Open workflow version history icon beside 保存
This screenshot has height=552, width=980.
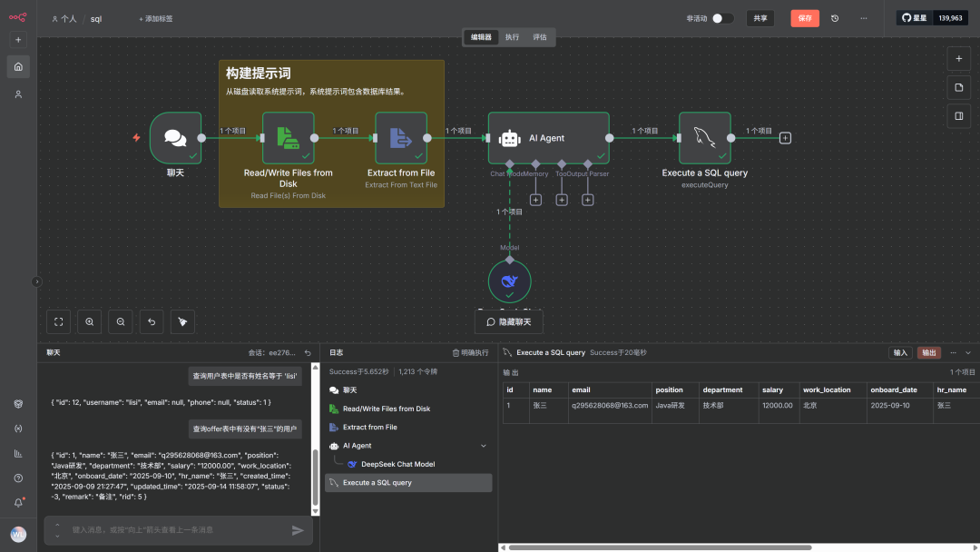click(836, 17)
